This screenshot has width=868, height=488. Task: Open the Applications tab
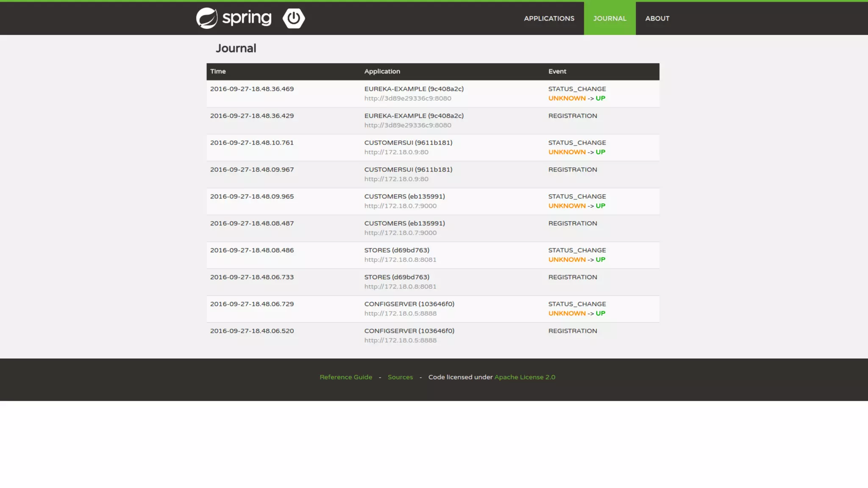click(x=549, y=18)
